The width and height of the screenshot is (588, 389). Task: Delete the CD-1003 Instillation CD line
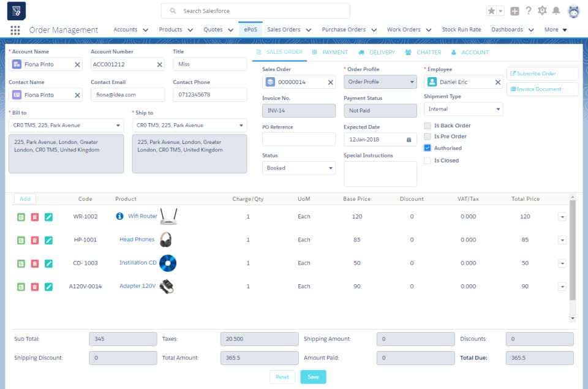(x=34, y=263)
